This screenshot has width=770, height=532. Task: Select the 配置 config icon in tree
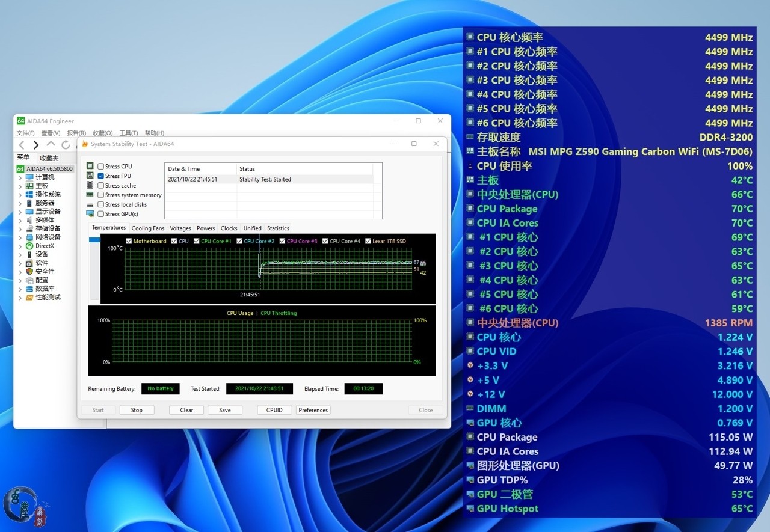(29, 280)
